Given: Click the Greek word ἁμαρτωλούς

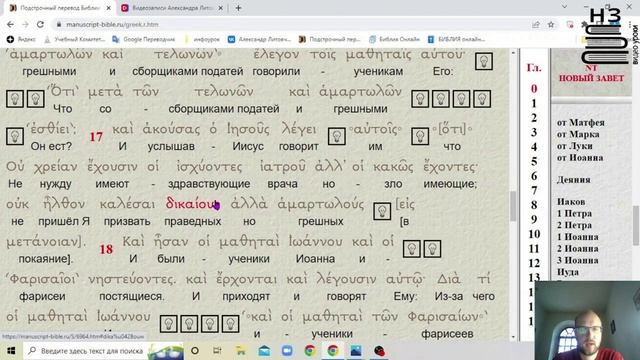Looking at the screenshot, I should [x=320, y=204].
